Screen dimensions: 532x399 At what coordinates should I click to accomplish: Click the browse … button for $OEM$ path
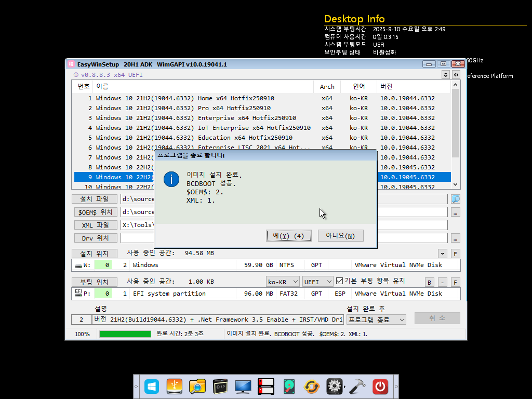pyautogui.click(x=455, y=212)
